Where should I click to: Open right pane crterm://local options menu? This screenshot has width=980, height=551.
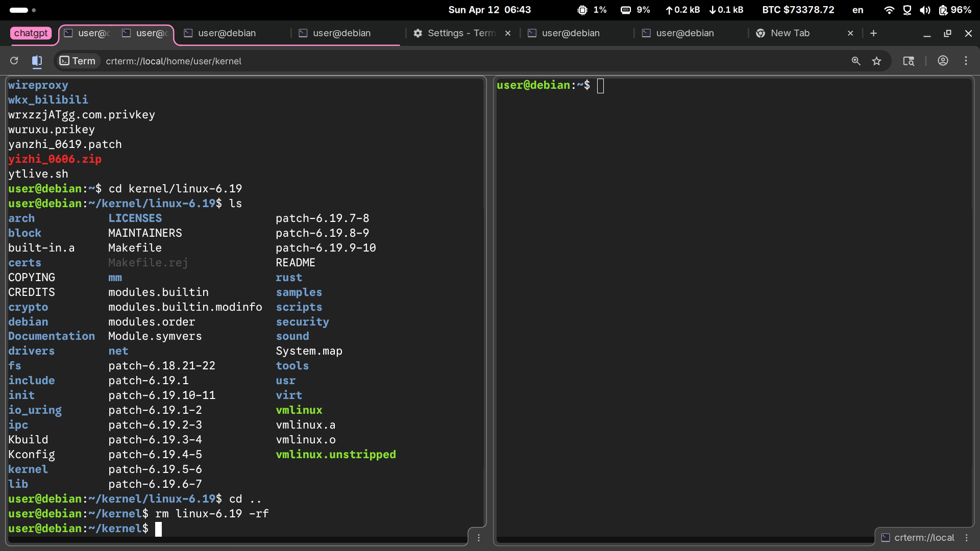coord(966,538)
